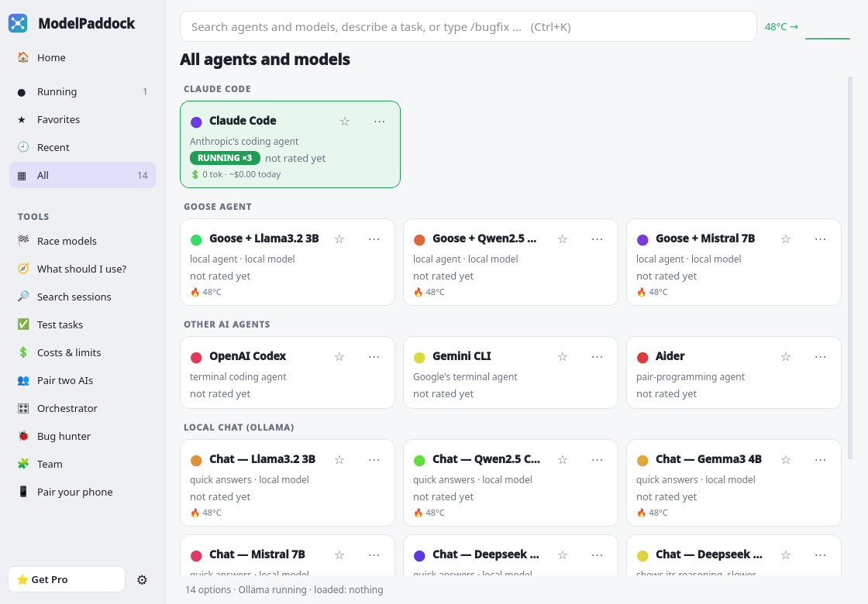Click the Bug hunter ladybug icon
The image size is (868, 604).
23,436
